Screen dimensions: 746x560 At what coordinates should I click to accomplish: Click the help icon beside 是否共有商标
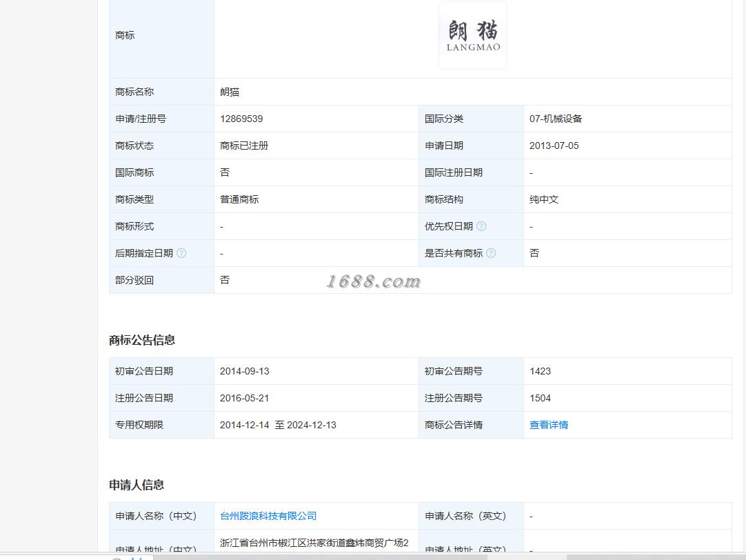point(491,253)
